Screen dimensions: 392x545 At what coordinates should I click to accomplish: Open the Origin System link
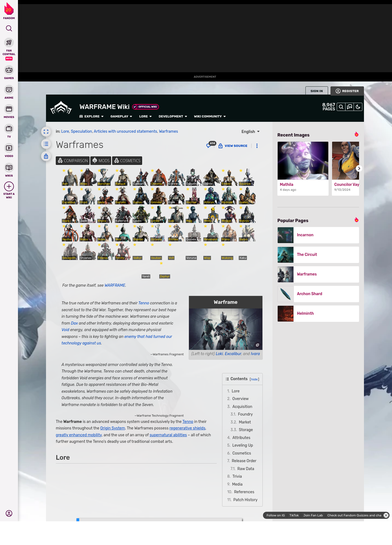(112, 428)
